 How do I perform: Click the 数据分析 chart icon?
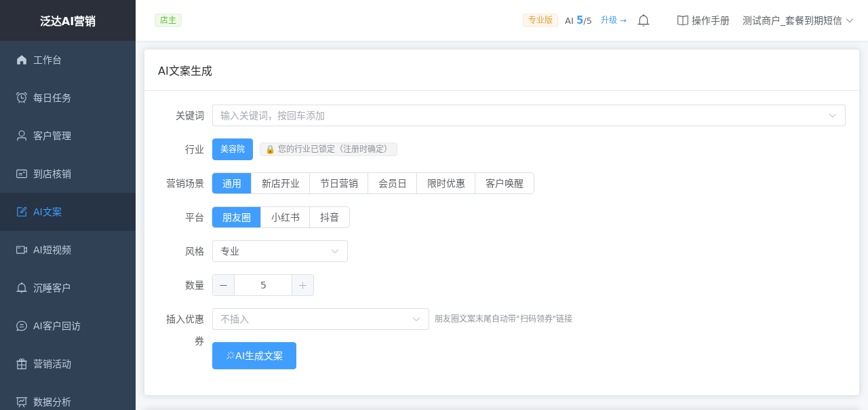coord(22,402)
